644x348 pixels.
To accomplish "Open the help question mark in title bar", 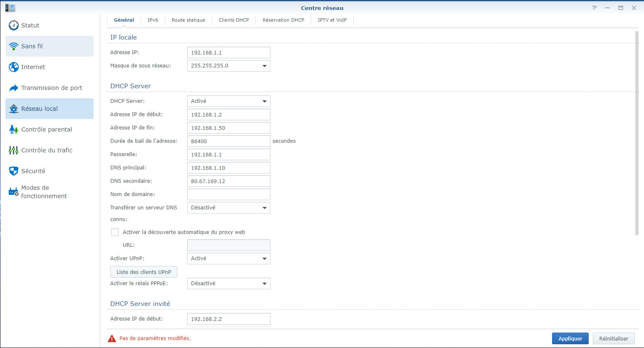I will [x=594, y=8].
